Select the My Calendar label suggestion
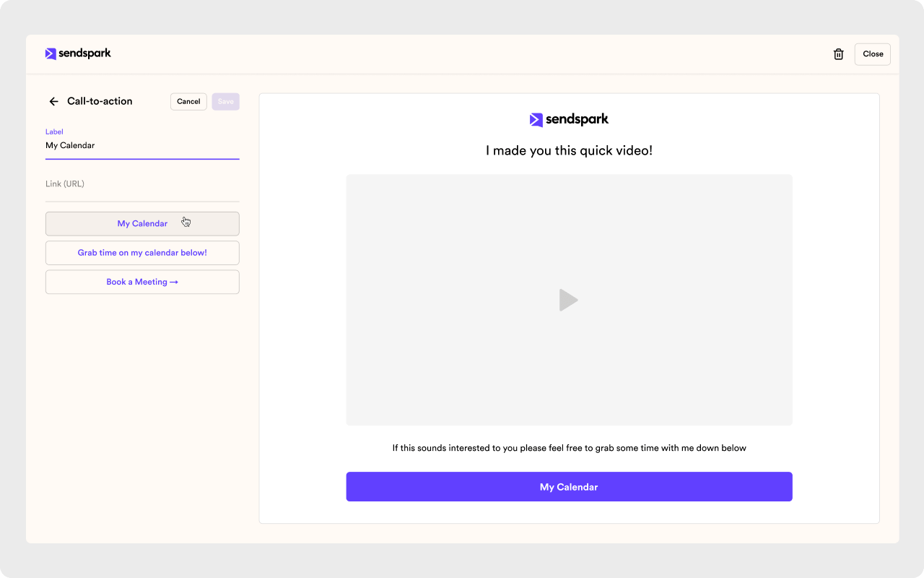 point(141,223)
